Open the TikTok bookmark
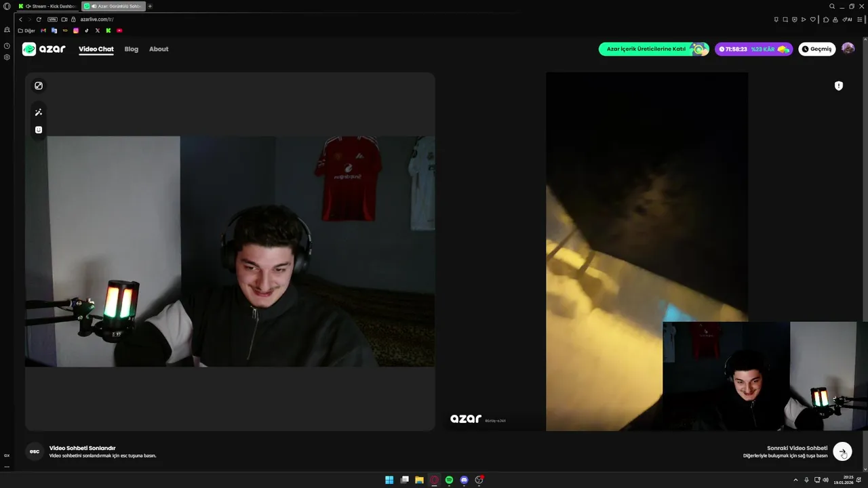Image resolution: width=868 pixels, height=488 pixels. (x=87, y=30)
